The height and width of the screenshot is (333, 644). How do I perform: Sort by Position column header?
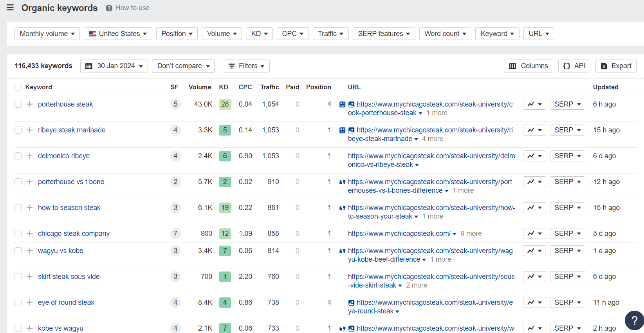[319, 87]
